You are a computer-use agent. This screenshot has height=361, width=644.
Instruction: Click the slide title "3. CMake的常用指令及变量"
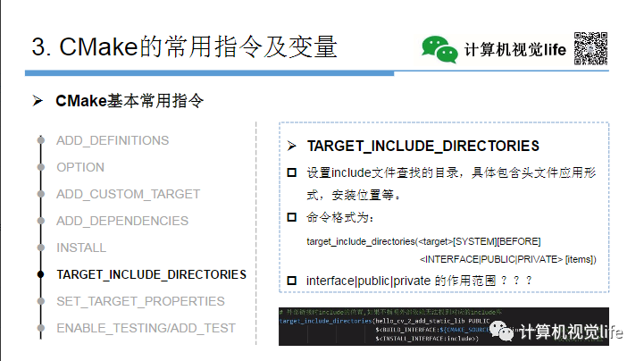(x=184, y=46)
